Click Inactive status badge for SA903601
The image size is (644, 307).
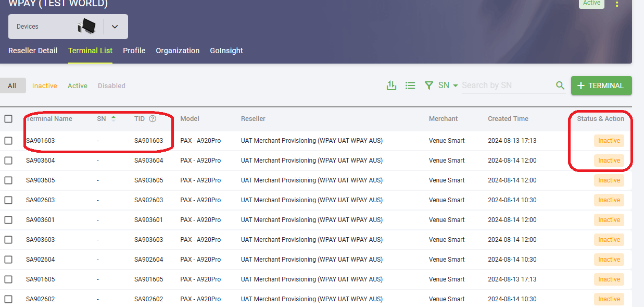coord(609,220)
